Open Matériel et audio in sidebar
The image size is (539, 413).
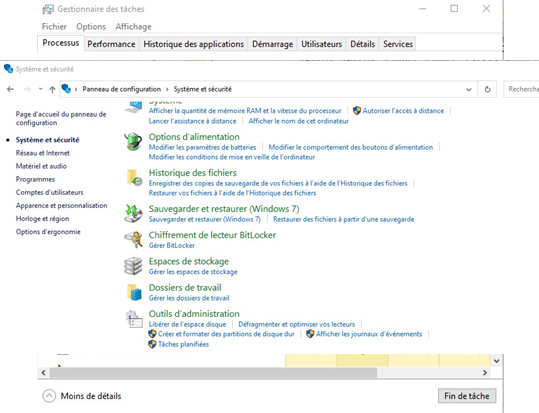(41, 166)
